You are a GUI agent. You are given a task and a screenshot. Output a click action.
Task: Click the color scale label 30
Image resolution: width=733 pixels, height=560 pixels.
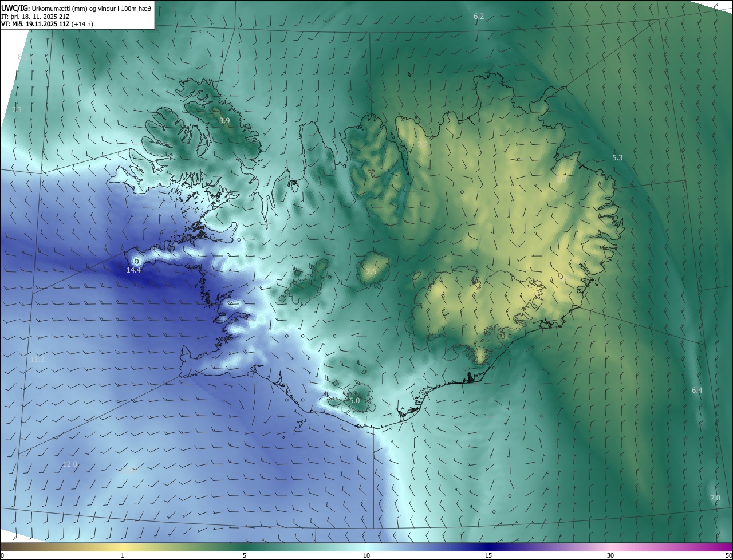[610, 555]
